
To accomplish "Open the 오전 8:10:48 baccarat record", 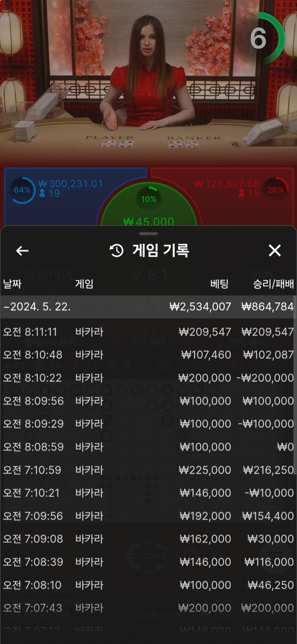I will [x=148, y=355].
